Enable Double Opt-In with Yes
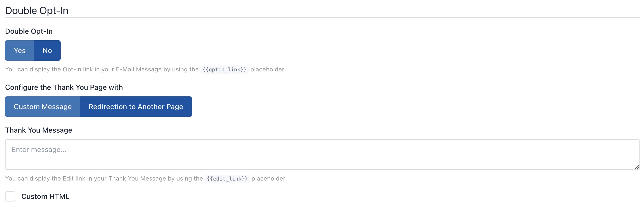Screen dimensions: 644x205 click(20, 50)
